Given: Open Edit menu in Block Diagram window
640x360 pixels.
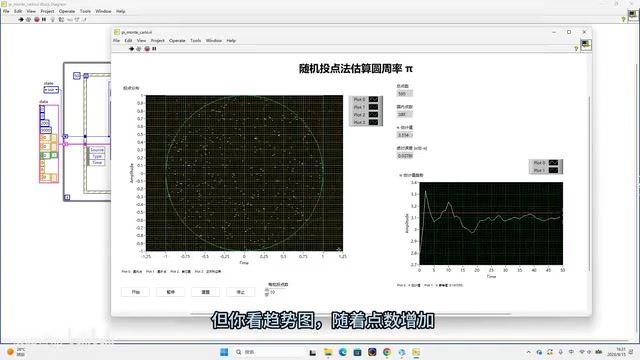Looking at the screenshot, I should (x=18, y=11).
